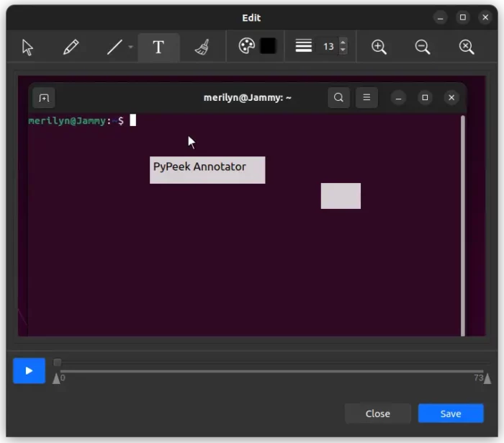Click the merilyn@Jammy prompt text

point(76,121)
